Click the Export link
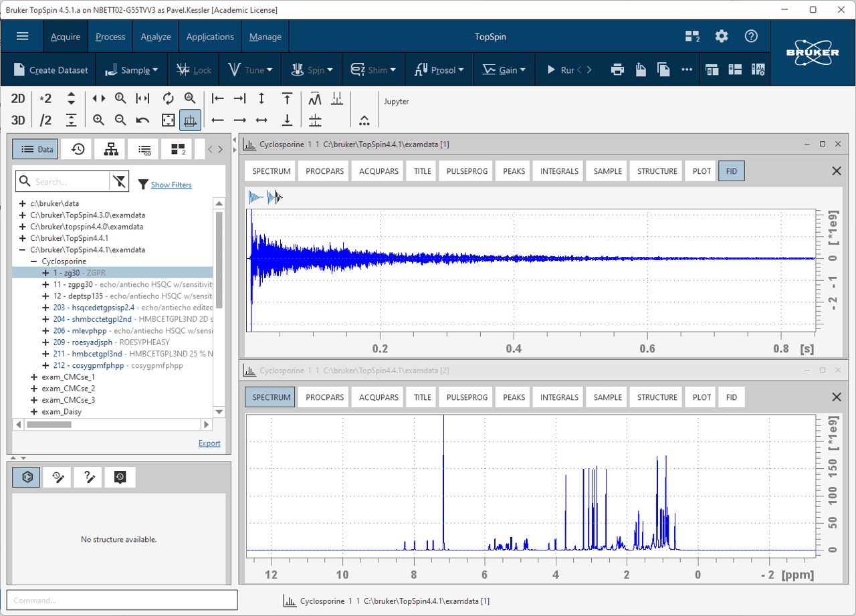856x616 pixels. (209, 443)
